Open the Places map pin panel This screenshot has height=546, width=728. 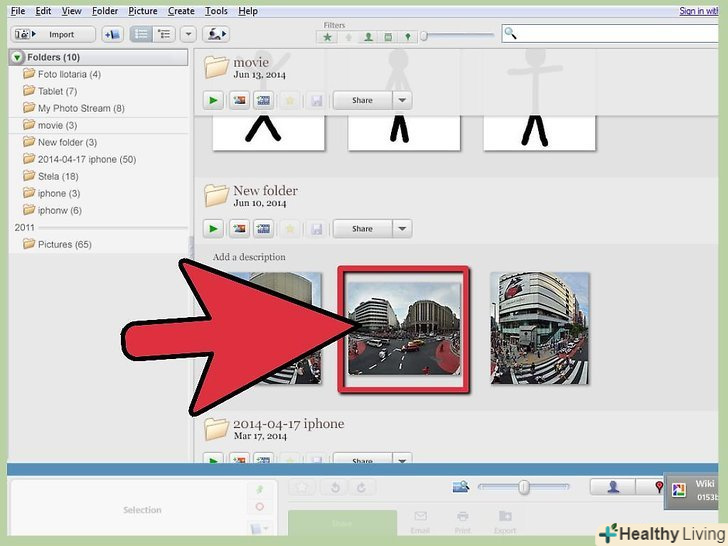[650, 487]
